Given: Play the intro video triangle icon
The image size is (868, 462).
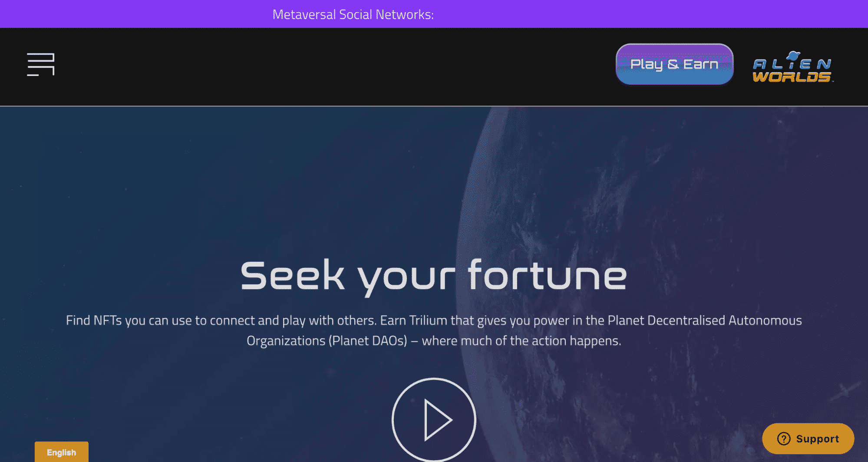Looking at the screenshot, I should click(438, 420).
